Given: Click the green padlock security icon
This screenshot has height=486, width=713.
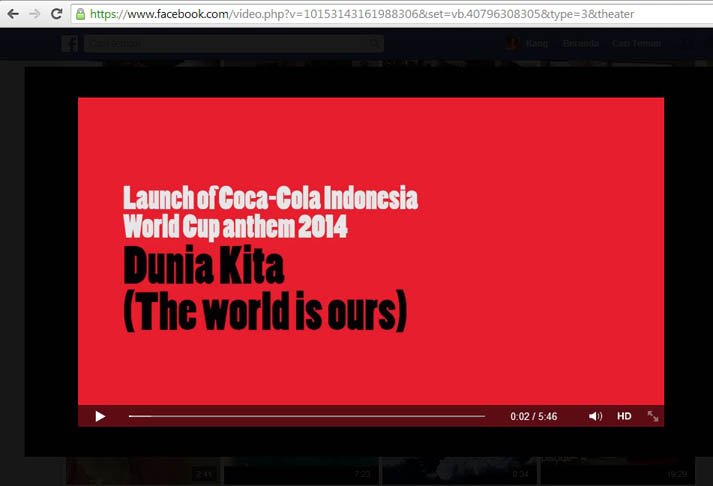Looking at the screenshot, I should coord(80,14).
